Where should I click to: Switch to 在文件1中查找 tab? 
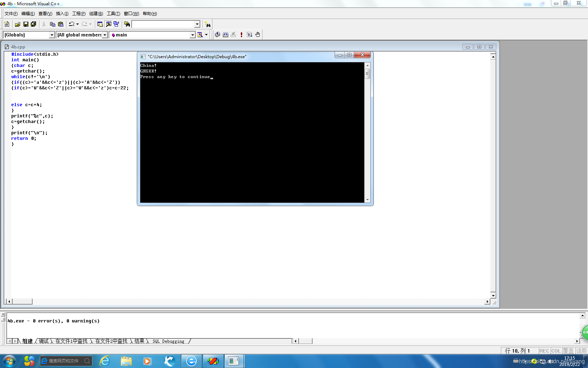click(71, 341)
